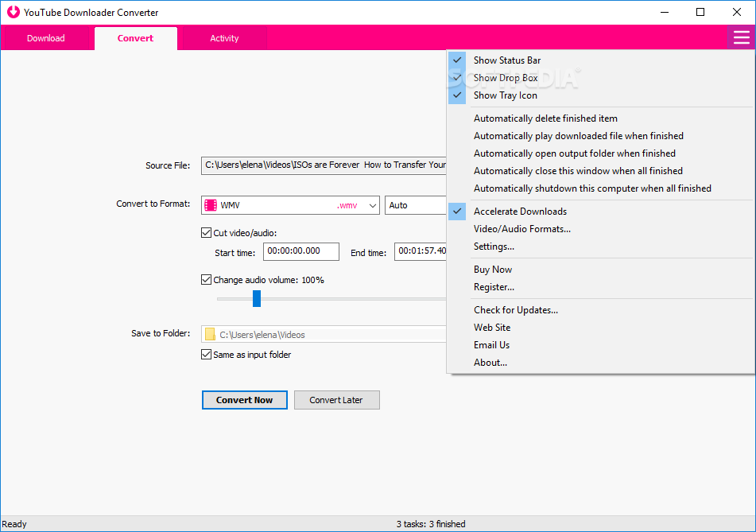Screen dimensions: 756x532
Task: Toggle Show Status Bar menu option
Action: tap(600, 60)
